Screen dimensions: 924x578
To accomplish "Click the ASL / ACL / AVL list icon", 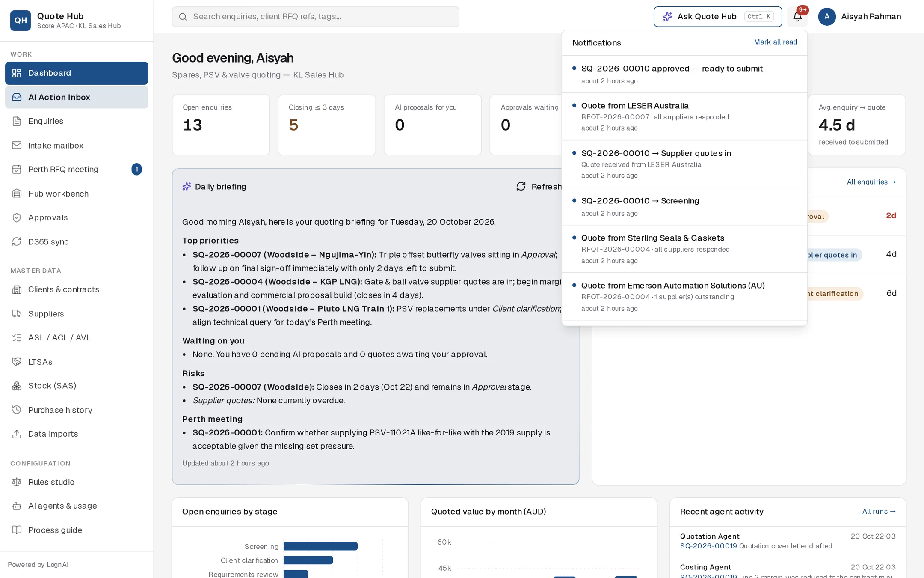I will tap(17, 338).
